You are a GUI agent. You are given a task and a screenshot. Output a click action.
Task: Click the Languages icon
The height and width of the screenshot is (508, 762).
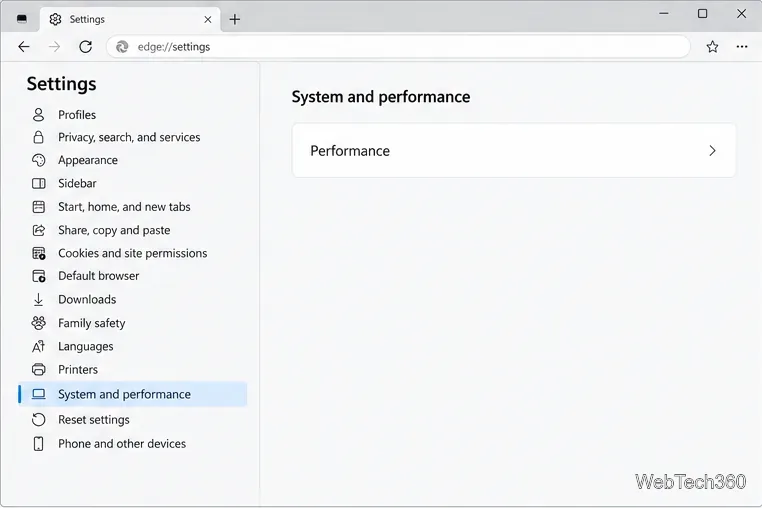[x=38, y=346]
